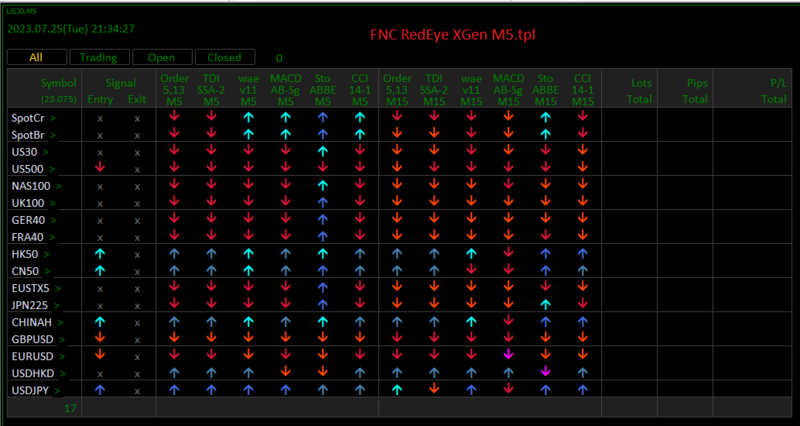Click the TDI SSA-2 M5 column header

[x=211, y=88]
